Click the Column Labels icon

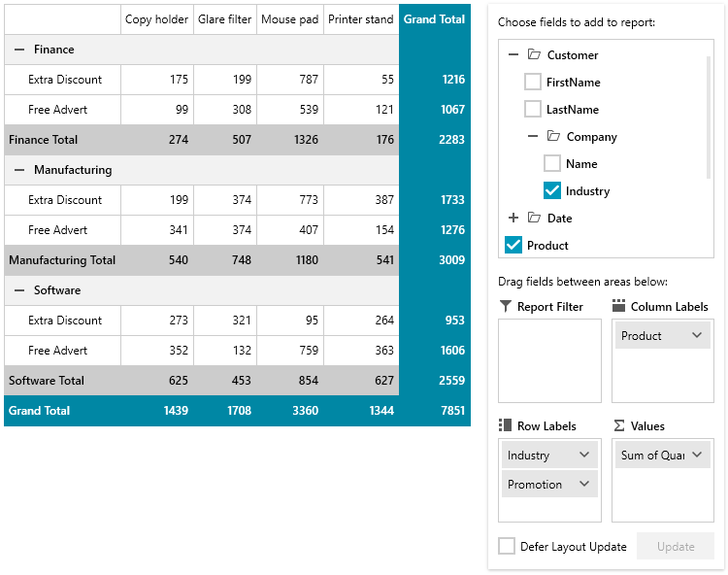pyautogui.click(x=618, y=306)
